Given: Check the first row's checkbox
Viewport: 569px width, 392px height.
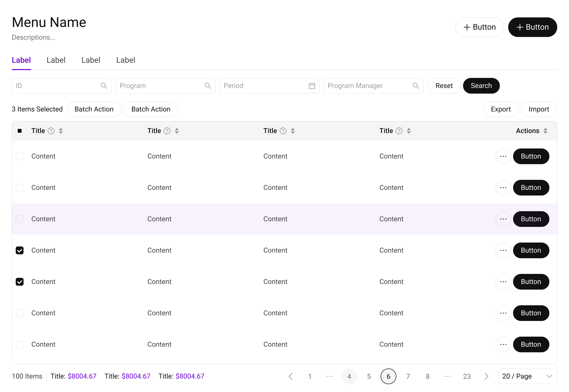Looking at the screenshot, I should (20, 157).
